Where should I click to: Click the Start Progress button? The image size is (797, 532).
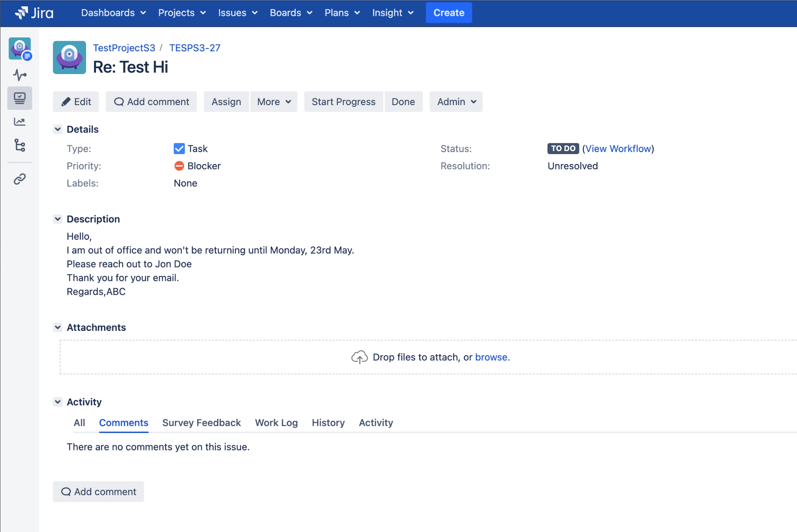(x=343, y=102)
